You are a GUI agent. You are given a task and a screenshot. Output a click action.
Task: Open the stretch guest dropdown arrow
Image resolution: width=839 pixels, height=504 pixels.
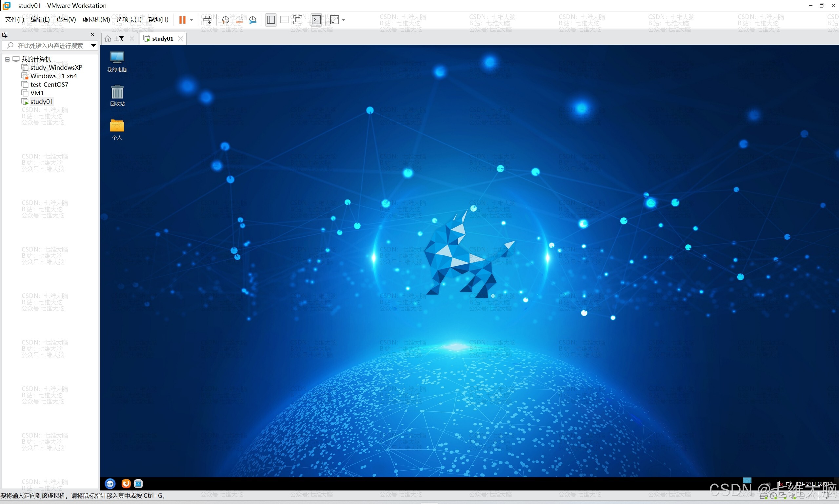click(x=344, y=20)
